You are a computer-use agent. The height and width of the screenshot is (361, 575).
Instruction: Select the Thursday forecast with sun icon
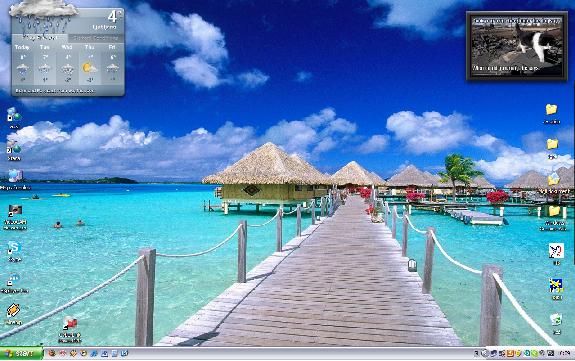pyautogui.click(x=89, y=64)
